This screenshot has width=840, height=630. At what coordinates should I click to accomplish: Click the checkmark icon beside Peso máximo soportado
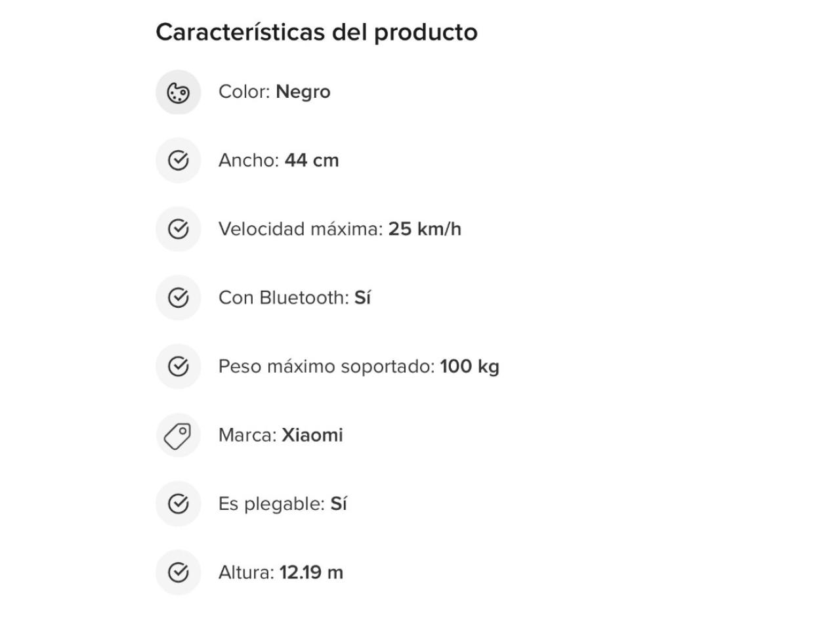coord(178,366)
